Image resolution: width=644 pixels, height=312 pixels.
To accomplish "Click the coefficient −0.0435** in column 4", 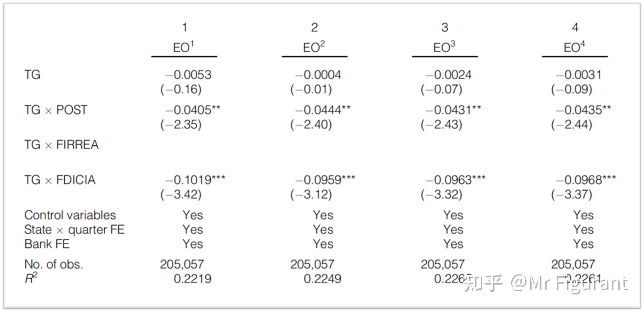I will tap(583, 110).
